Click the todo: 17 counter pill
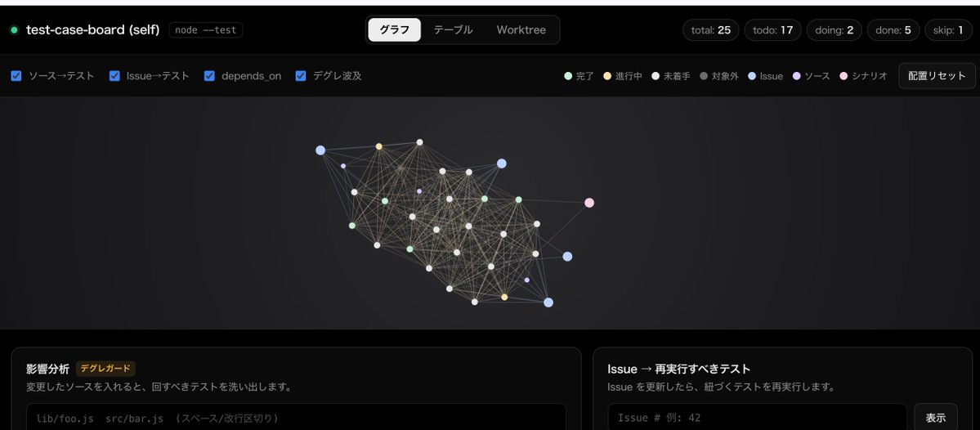This screenshot has height=430, width=980. pyautogui.click(x=772, y=30)
